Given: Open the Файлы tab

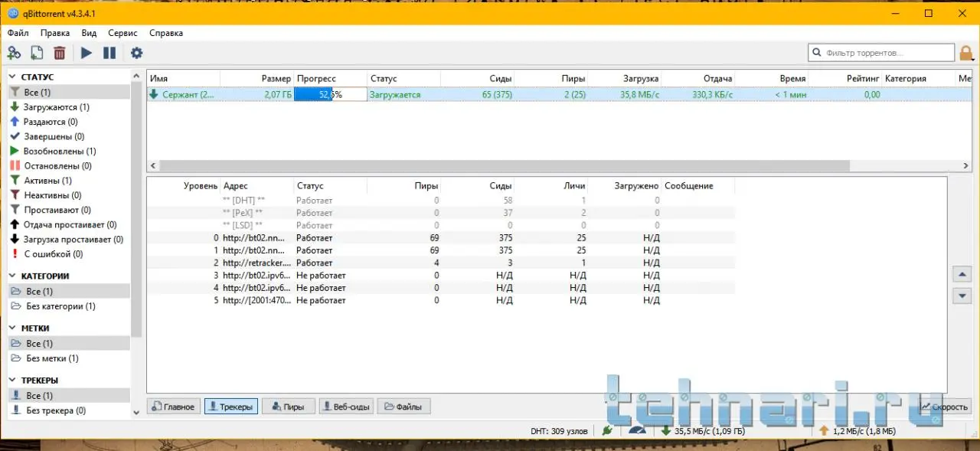Looking at the screenshot, I should point(404,407).
